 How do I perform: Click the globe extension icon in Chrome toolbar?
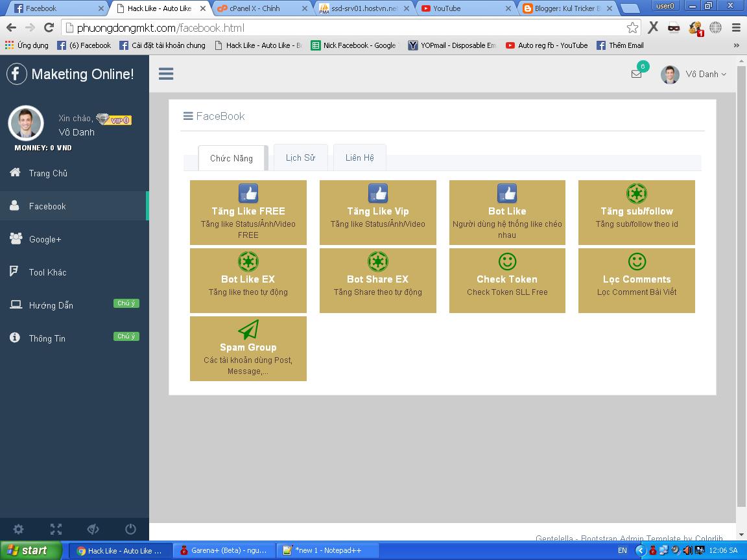click(x=716, y=28)
